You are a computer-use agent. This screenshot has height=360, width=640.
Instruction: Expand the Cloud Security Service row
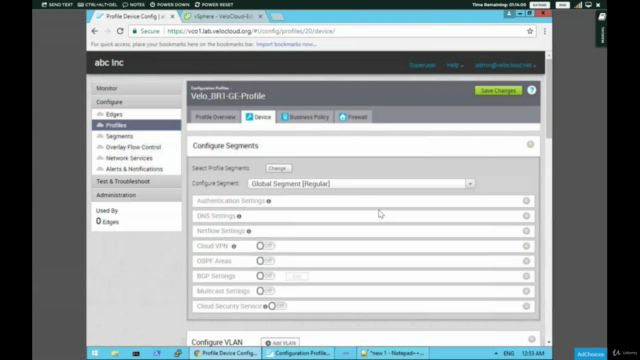(x=526, y=306)
